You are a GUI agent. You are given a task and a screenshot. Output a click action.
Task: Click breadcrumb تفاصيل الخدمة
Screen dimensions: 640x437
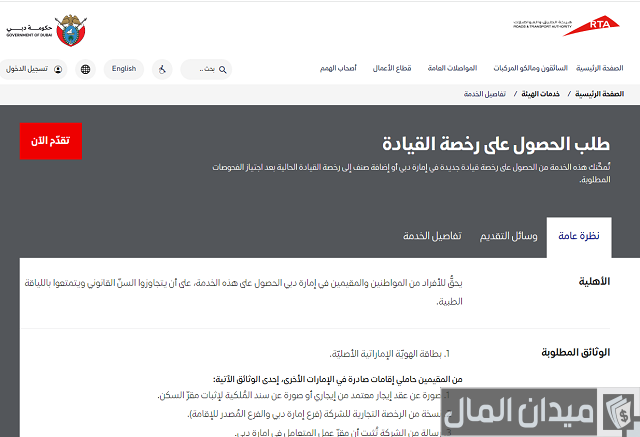[484, 94]
